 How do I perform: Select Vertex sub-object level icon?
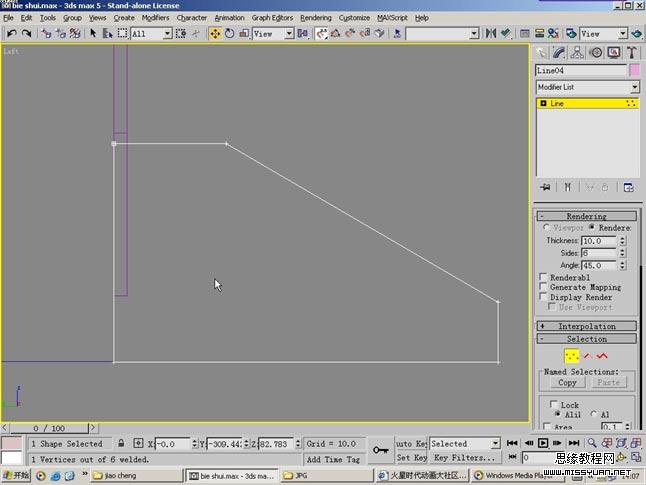[x=571, y=356]
